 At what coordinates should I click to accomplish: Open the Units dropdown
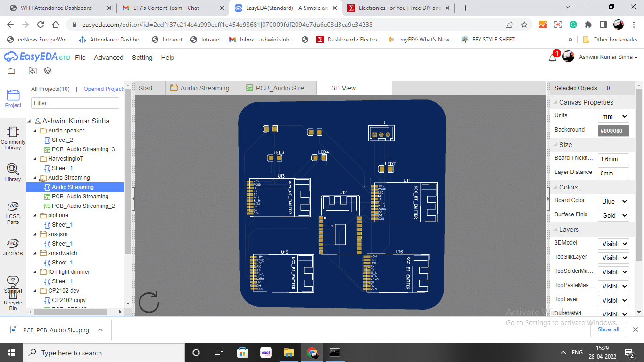point(613,116)
